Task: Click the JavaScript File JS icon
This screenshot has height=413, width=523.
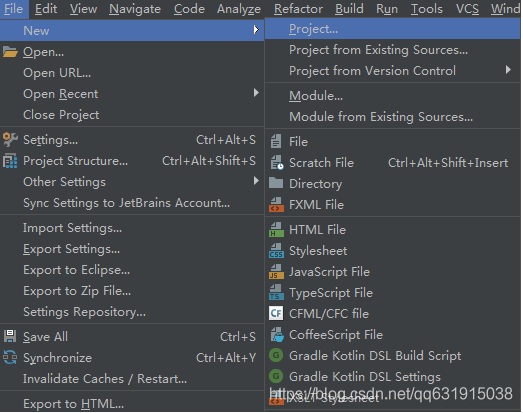Action: (277, 272)
